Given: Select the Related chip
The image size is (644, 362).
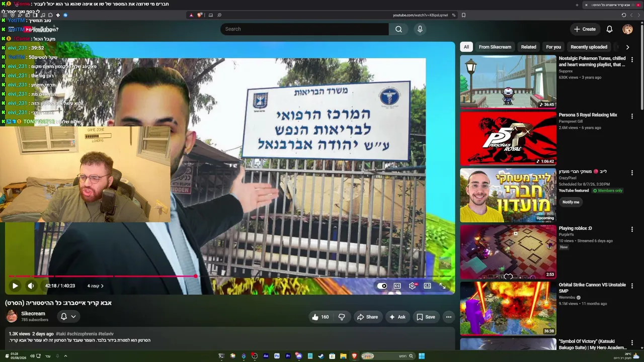Looking at the screenshot, I should click(x=528, y=47).
